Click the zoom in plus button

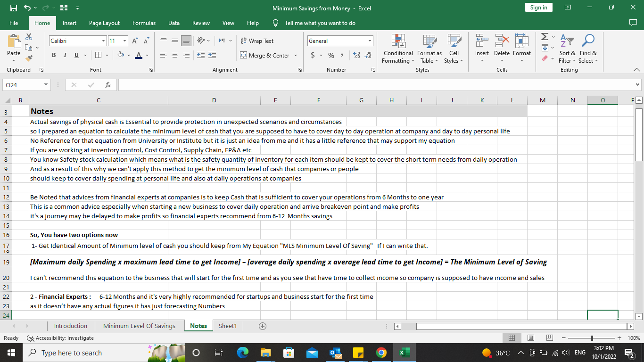point(619,338)
